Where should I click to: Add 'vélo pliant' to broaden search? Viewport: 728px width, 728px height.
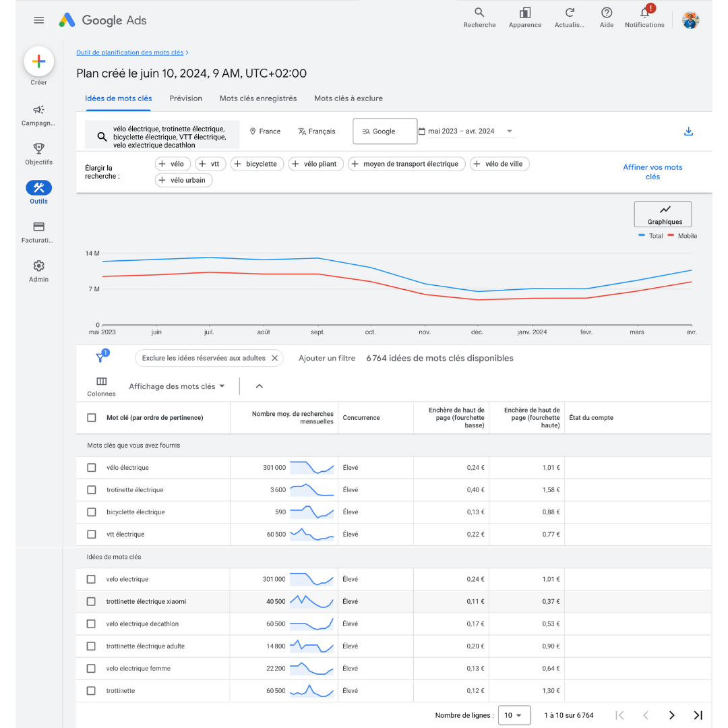[x=315, y=164]
